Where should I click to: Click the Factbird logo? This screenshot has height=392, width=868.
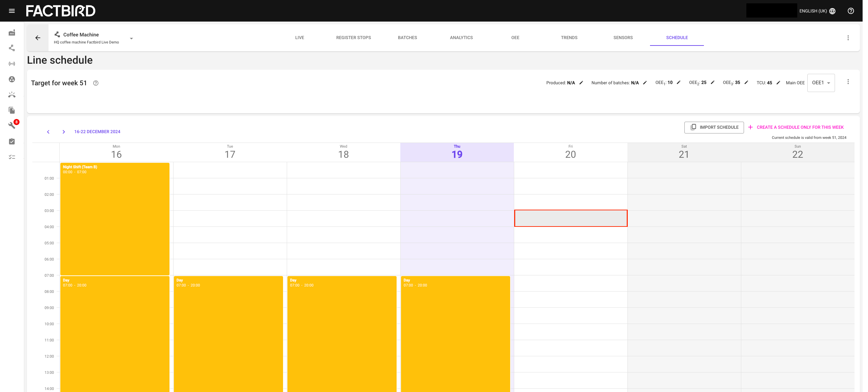(61, 11)
